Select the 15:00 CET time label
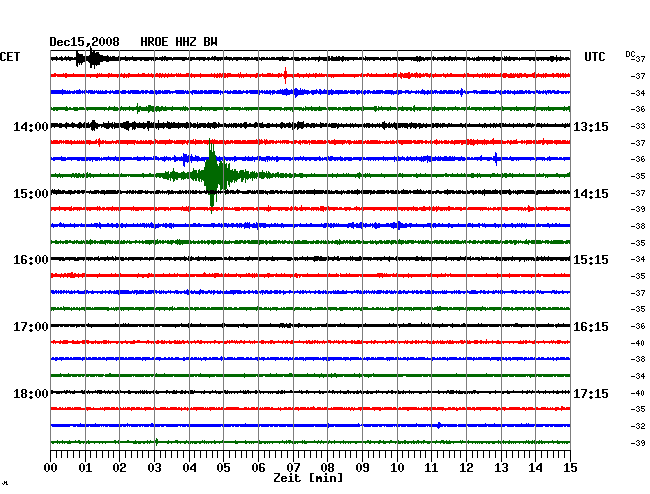Viewport: 650px width, 494px height. click(31, 194)
